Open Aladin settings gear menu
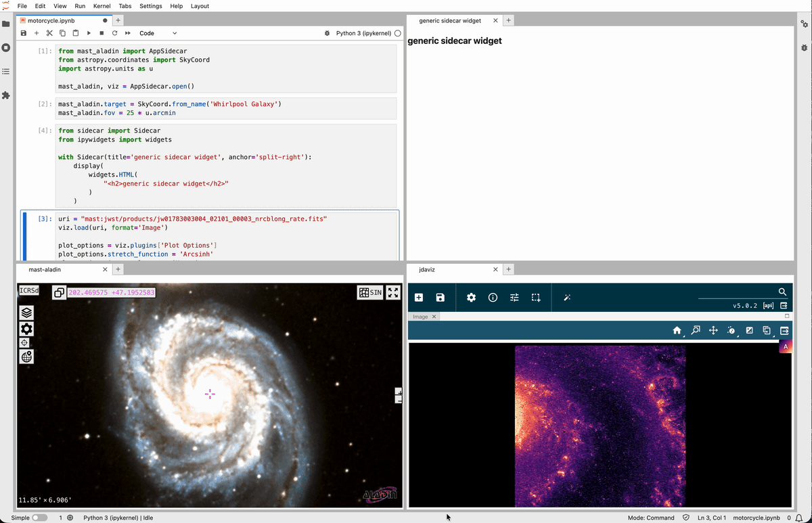This screenshot has width=812, height=523. (x=26, y=329)
